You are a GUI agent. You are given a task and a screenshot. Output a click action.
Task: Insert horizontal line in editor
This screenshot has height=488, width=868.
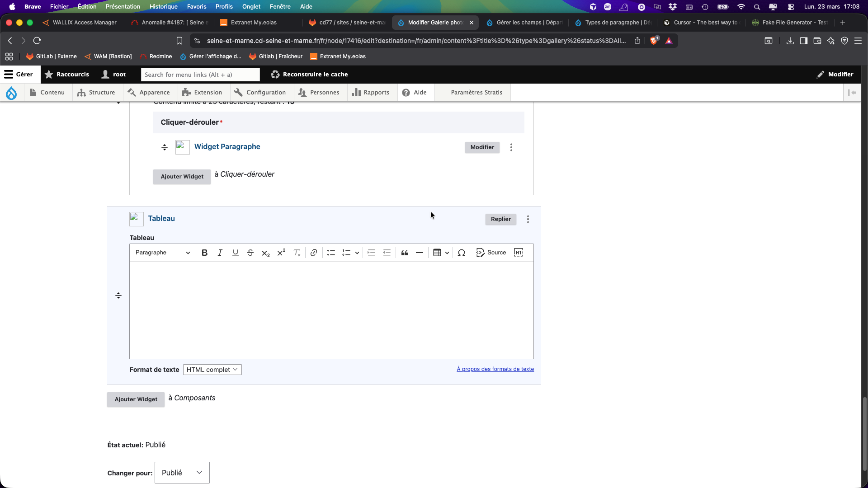coord(420,253)
